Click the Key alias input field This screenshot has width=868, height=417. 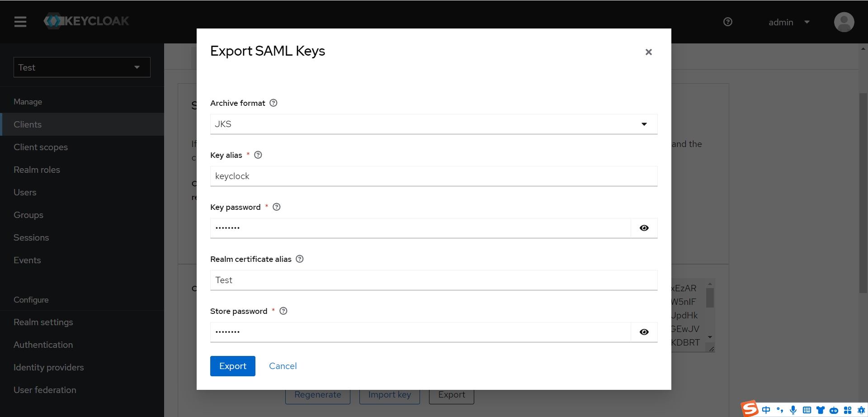[433, 176]
